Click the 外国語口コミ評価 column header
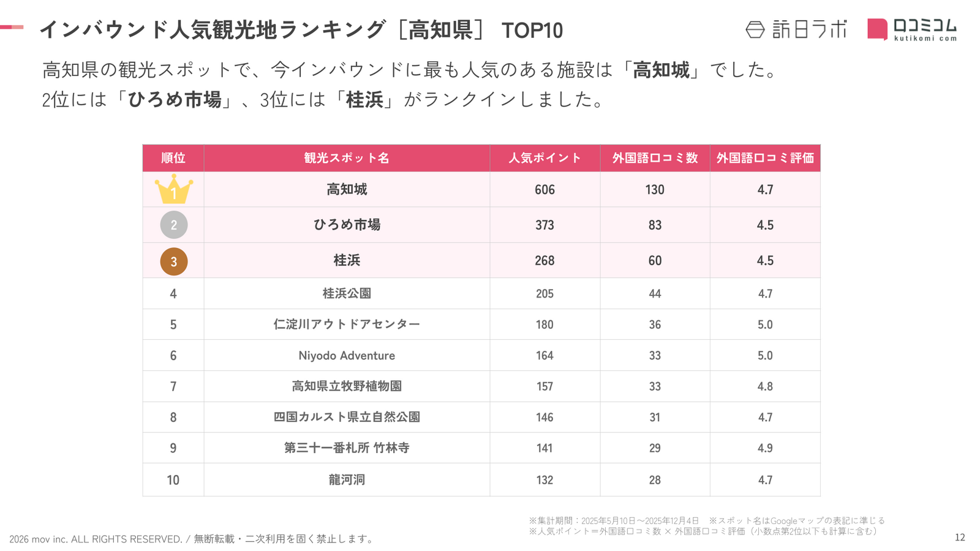 tap(765, 158)
